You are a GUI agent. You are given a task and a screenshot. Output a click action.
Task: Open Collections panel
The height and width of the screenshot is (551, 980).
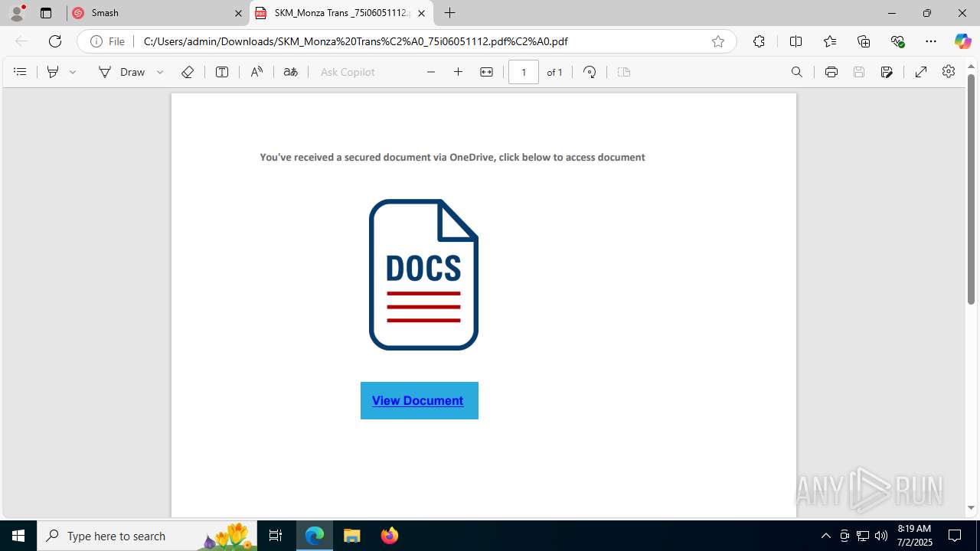[864, 41]
